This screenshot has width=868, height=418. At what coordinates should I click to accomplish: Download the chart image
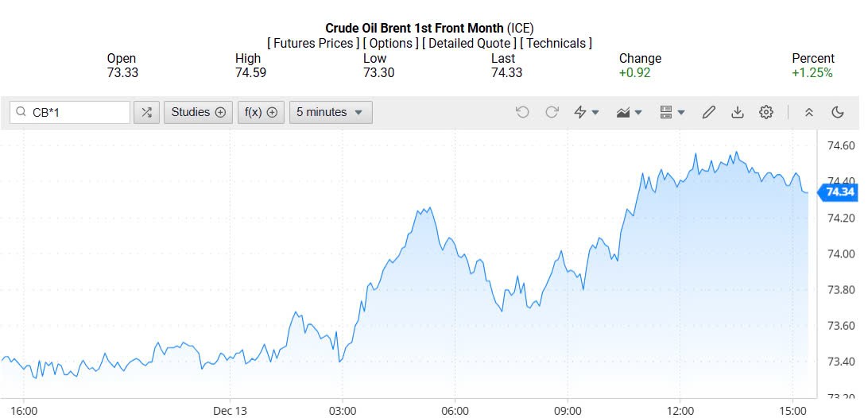coord(737,112)
